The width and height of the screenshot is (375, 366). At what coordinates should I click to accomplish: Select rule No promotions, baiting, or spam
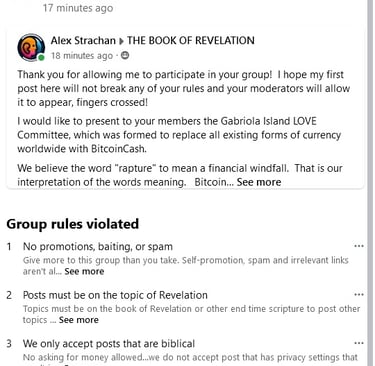pyautogui.click(x=98, y=247)
